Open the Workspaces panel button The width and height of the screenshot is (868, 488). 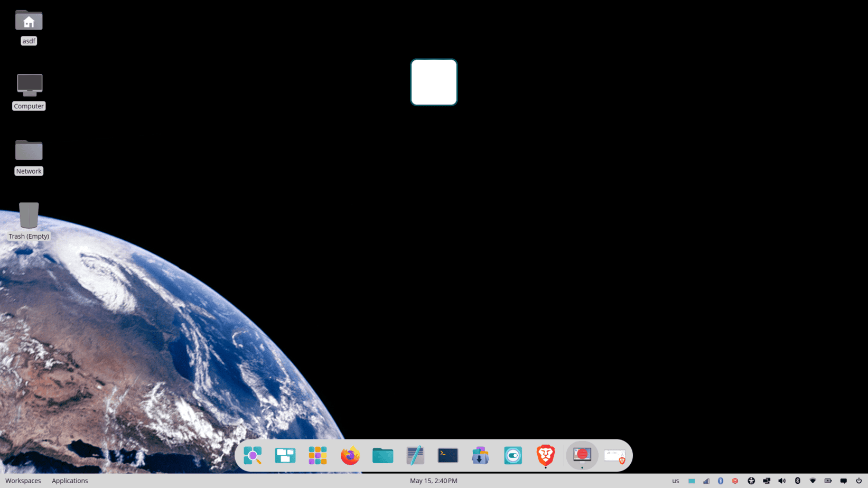[23, 481]
